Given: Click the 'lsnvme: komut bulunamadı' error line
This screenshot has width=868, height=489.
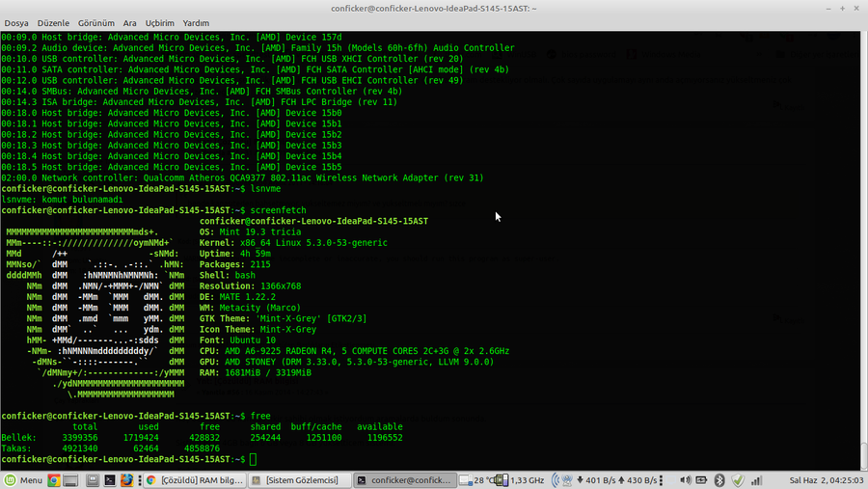Looking at the screenshot, I should pos(62,200).
